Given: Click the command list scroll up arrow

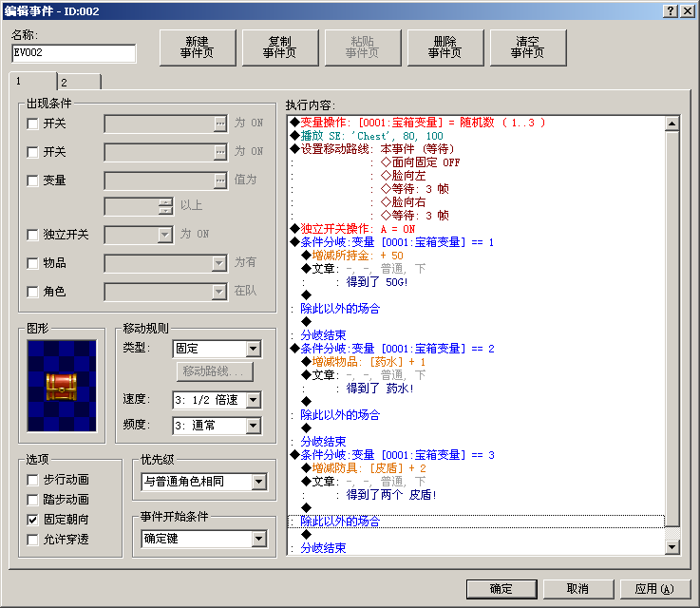Looking at the screenshot, I should tap(672, 123).
